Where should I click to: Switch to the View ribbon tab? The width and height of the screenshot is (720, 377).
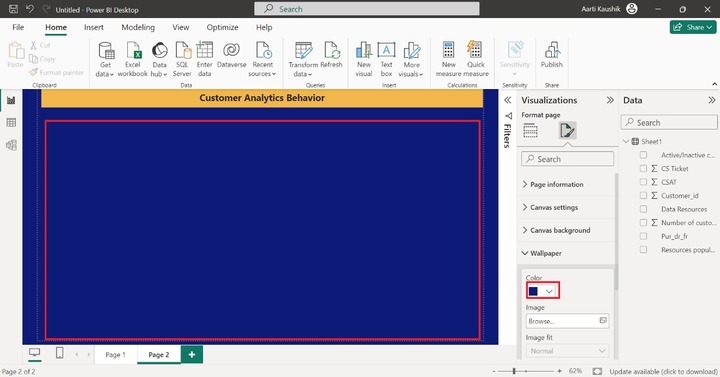pyautogui.click(x=180, y=28)
